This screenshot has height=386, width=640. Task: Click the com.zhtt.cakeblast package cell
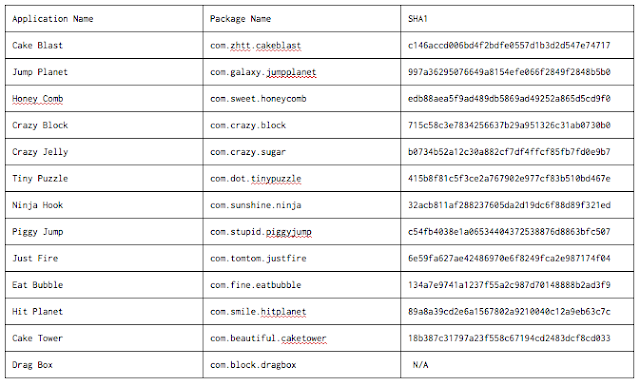[302, 45]
